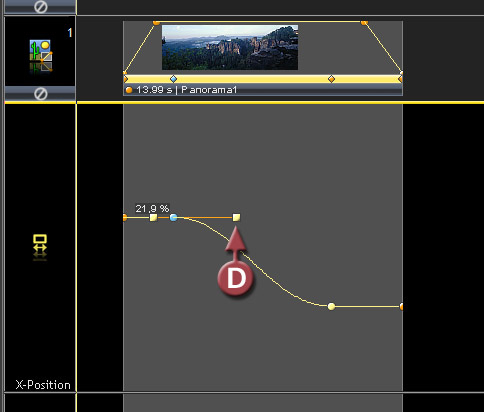Click the right tangent handle marked D

point(236,218)
